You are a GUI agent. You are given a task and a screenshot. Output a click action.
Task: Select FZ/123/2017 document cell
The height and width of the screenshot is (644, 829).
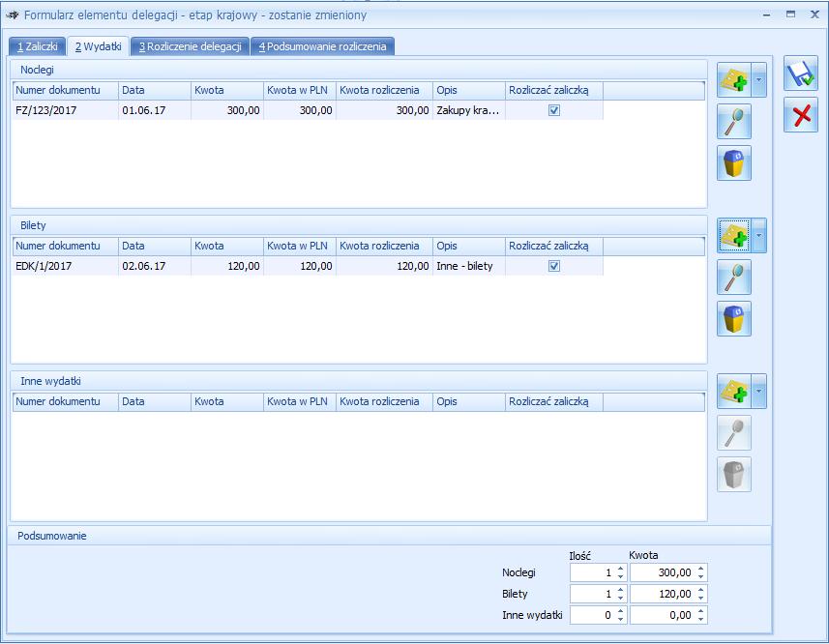click(66, 110)
